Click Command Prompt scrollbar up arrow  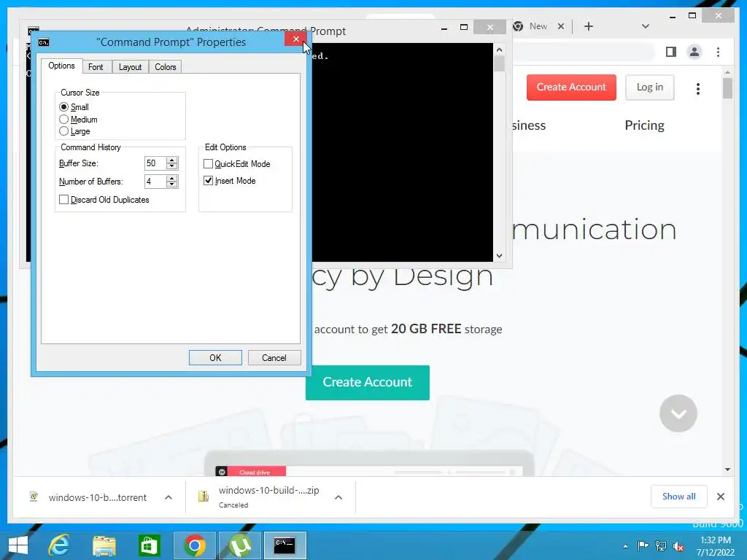click(499, 50)
